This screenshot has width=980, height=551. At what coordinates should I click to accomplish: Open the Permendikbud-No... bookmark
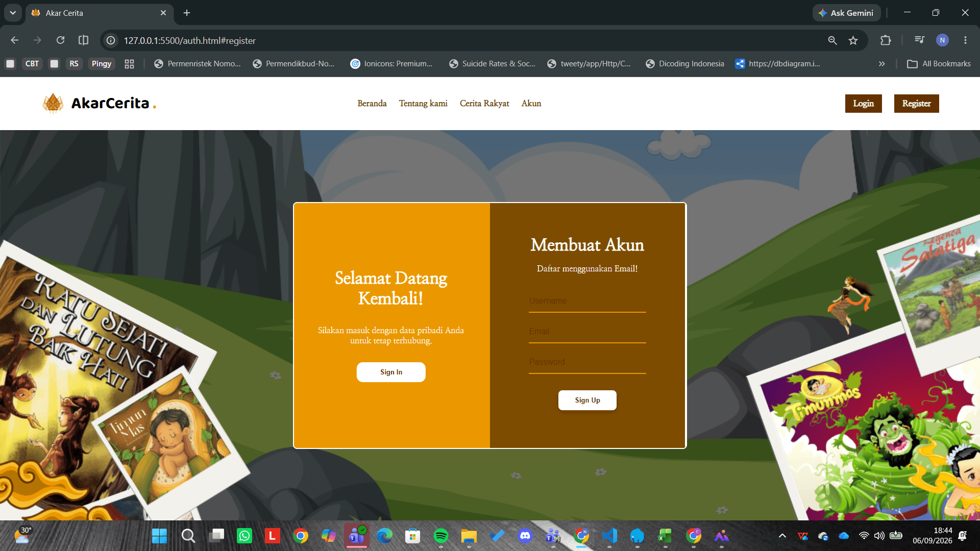[x=294, y=64]
